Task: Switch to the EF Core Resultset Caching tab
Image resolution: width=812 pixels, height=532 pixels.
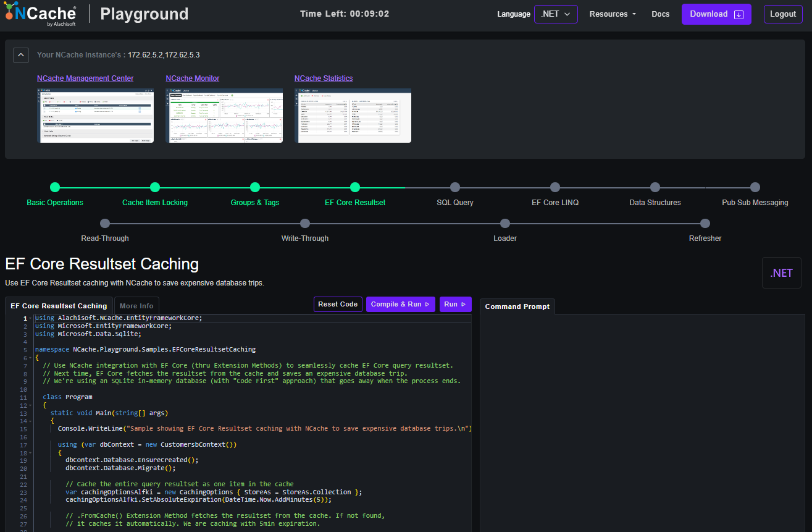Action: (x=59, y=306)
